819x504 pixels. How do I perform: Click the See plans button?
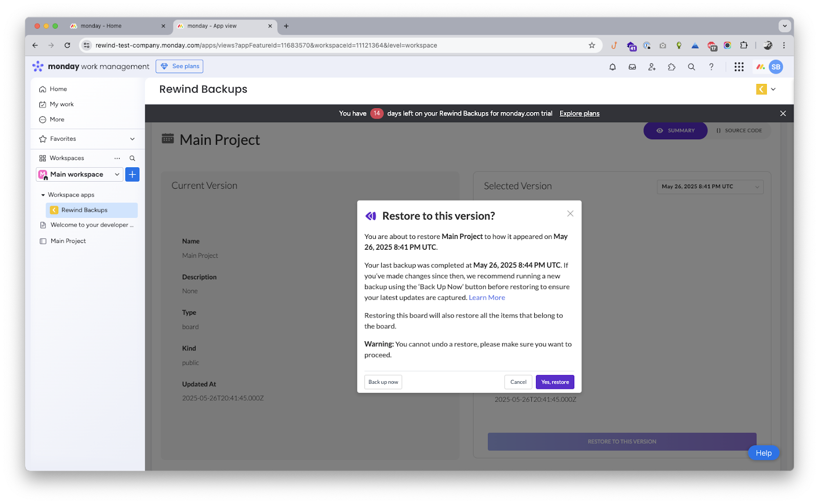(179, 67)
